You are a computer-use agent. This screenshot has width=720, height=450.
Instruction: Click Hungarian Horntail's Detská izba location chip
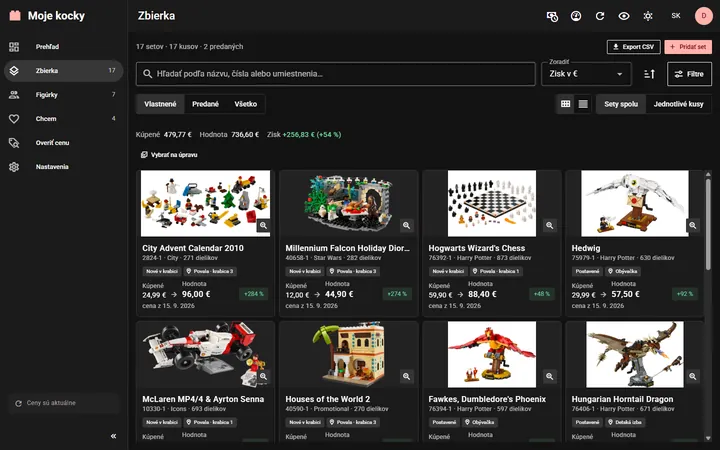624,422
